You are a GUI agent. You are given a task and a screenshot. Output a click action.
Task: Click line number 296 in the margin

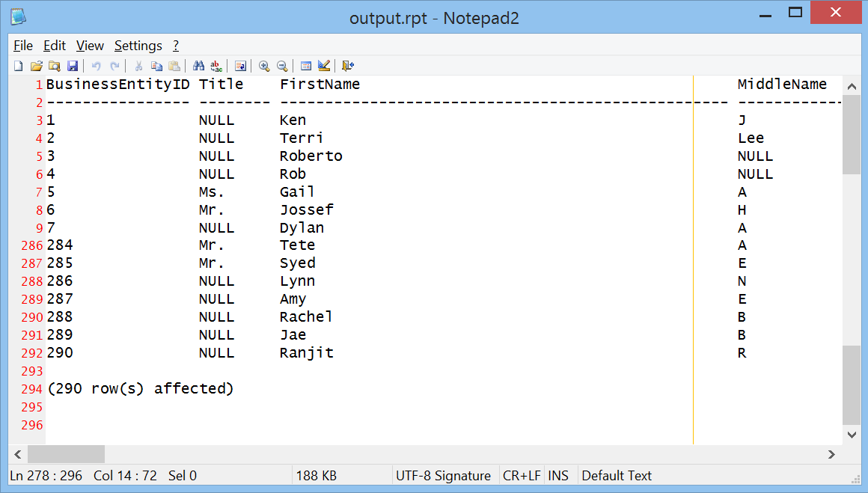(32, 425)
